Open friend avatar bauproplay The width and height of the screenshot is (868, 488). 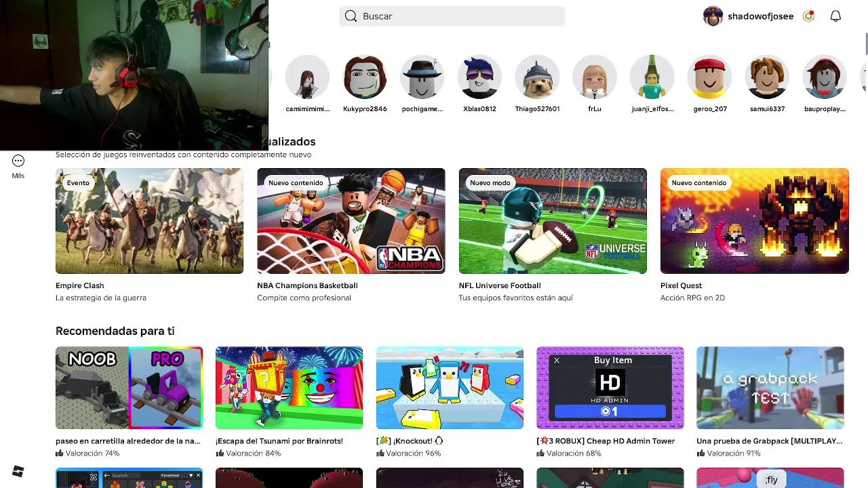pyautogui.click(x=825, y=77)
